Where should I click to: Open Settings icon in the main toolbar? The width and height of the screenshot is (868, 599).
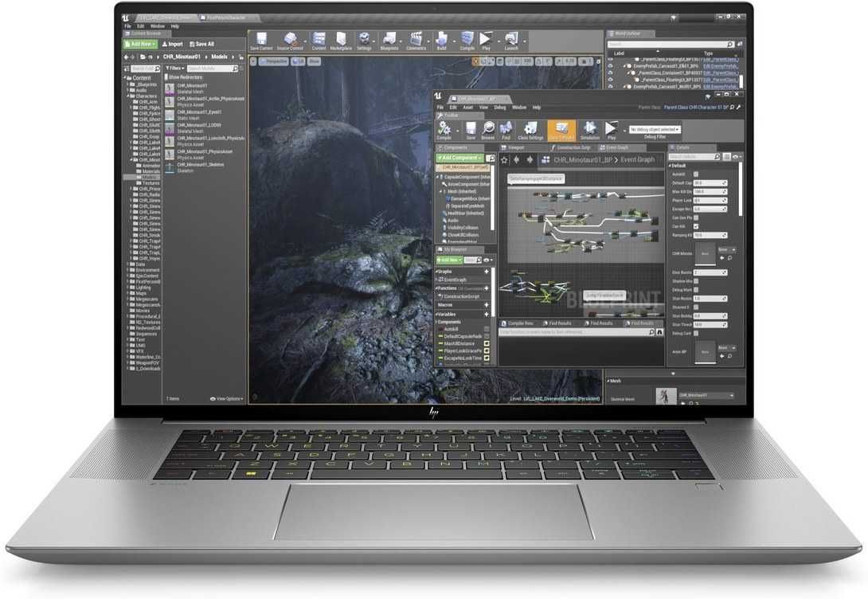tap(364, 41)
